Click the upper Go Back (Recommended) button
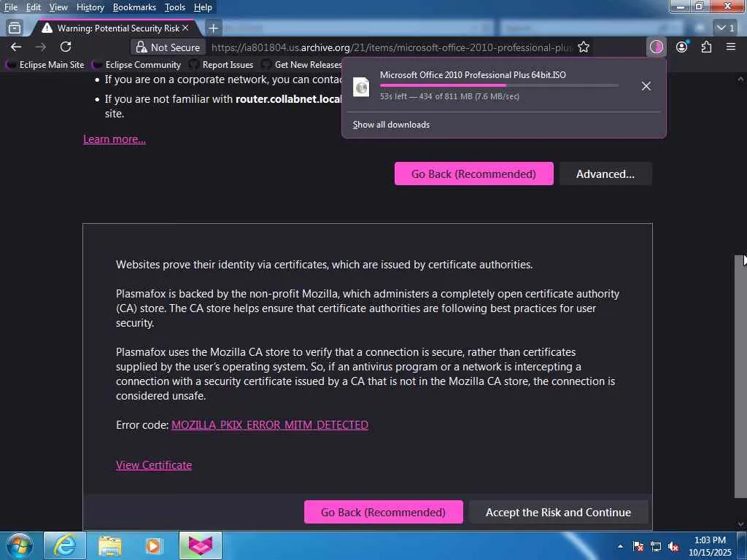Viewport: 747px width, 560px height. (x=473, y=174)
